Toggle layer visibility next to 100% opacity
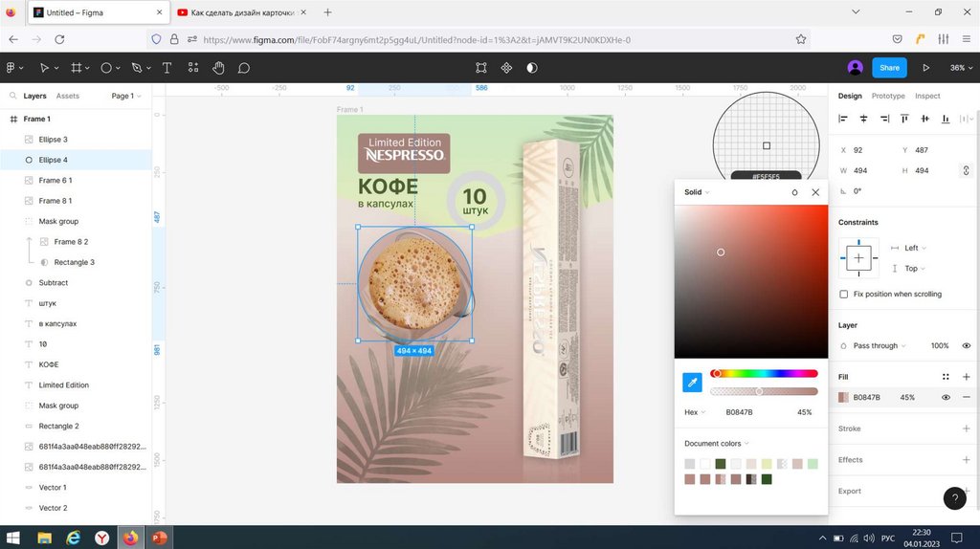Image resolution: width=980 pixels, height=549 pixels. pos(966,345)
